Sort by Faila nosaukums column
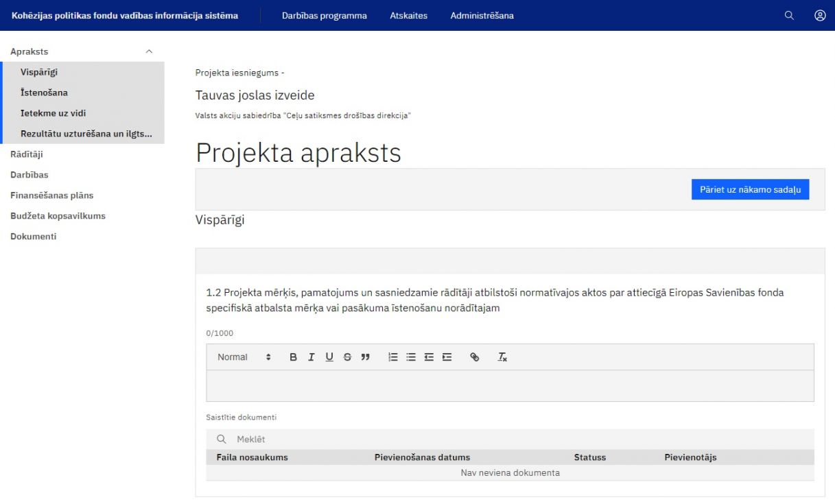835x504 pixels. [252, 457]
